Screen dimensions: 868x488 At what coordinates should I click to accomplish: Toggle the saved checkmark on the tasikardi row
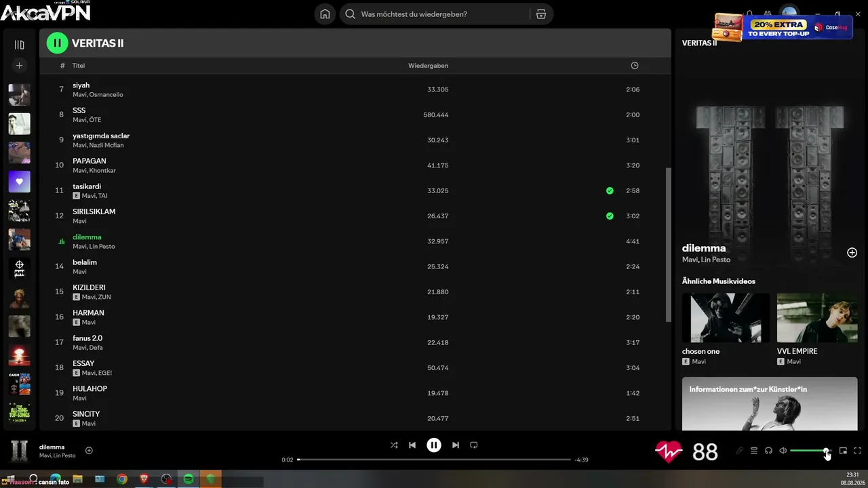[x=610, y=190]
